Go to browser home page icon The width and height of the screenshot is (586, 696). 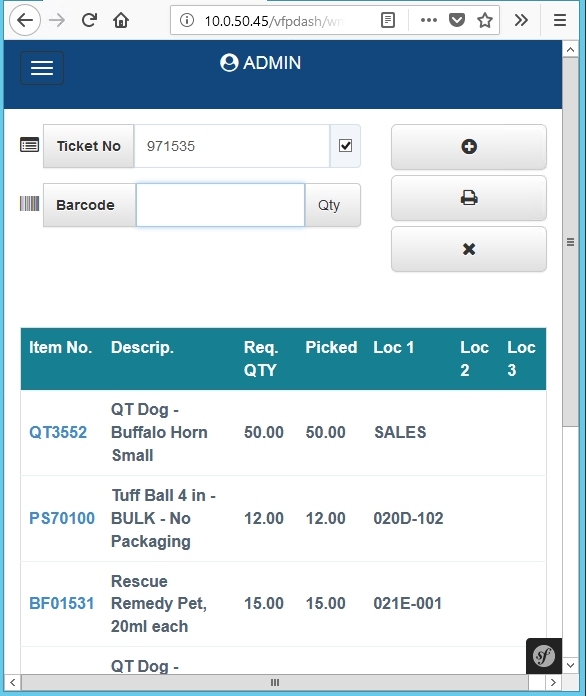(121, 20)
